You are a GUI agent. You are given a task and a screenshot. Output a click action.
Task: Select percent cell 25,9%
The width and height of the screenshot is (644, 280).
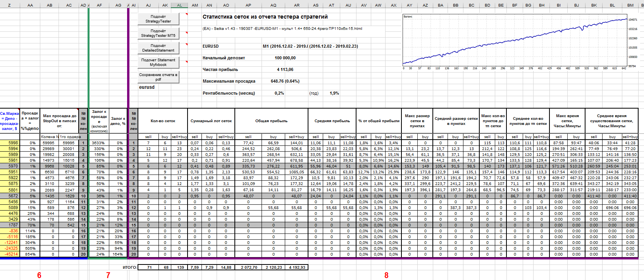pos(394,172)
